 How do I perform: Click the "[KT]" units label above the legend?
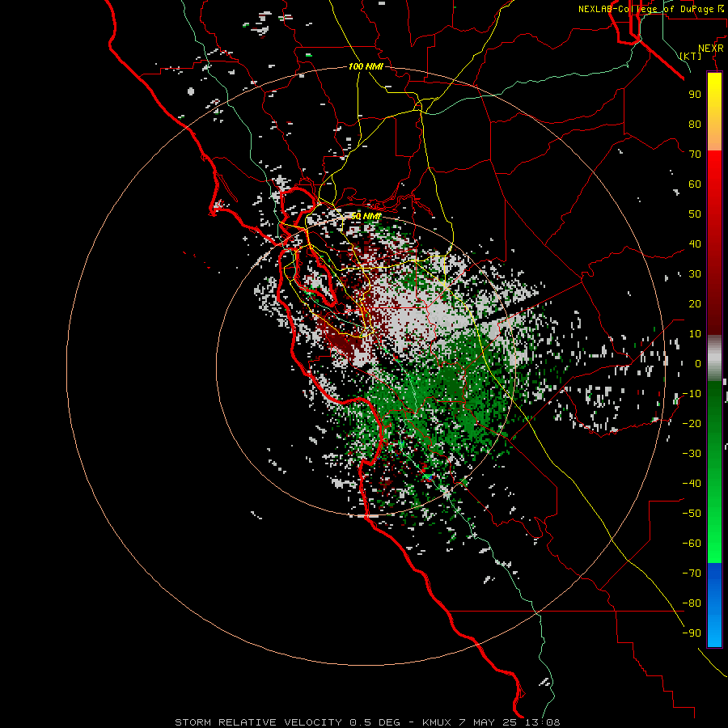tap(691, 56)
